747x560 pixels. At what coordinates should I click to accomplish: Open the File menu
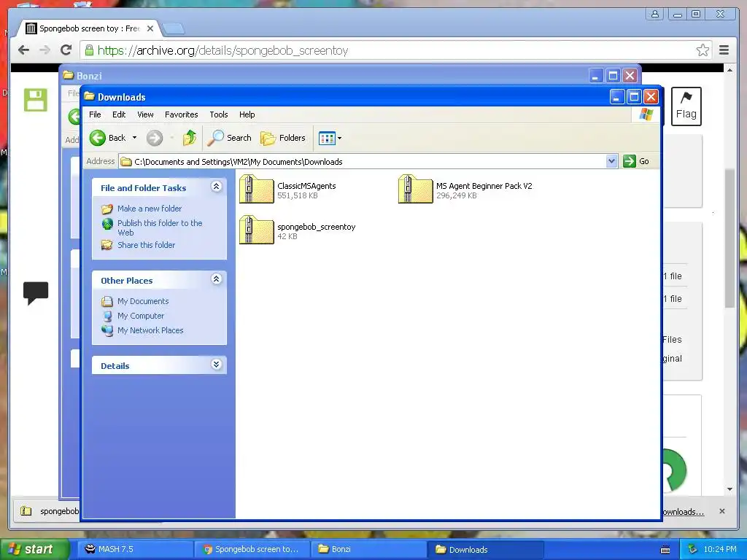95,114
